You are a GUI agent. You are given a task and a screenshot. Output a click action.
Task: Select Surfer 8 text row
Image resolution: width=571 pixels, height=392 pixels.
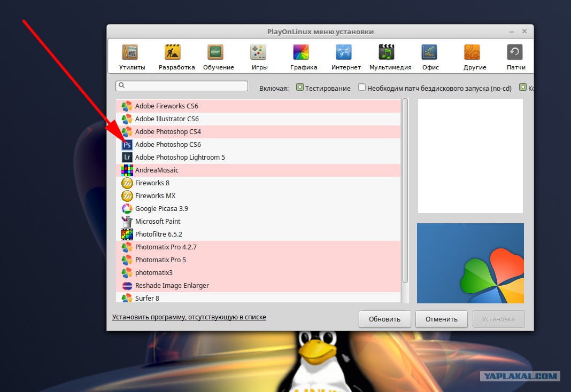click(258, 297)
